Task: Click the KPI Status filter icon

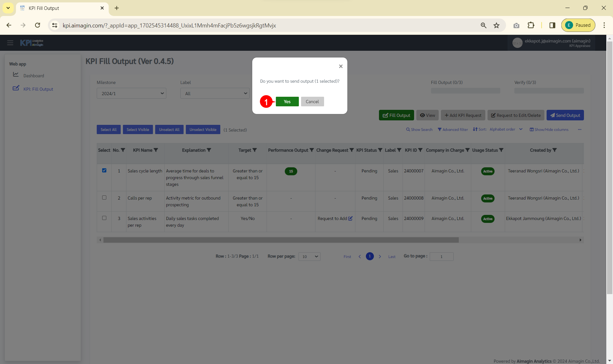Action: point(380,150)
